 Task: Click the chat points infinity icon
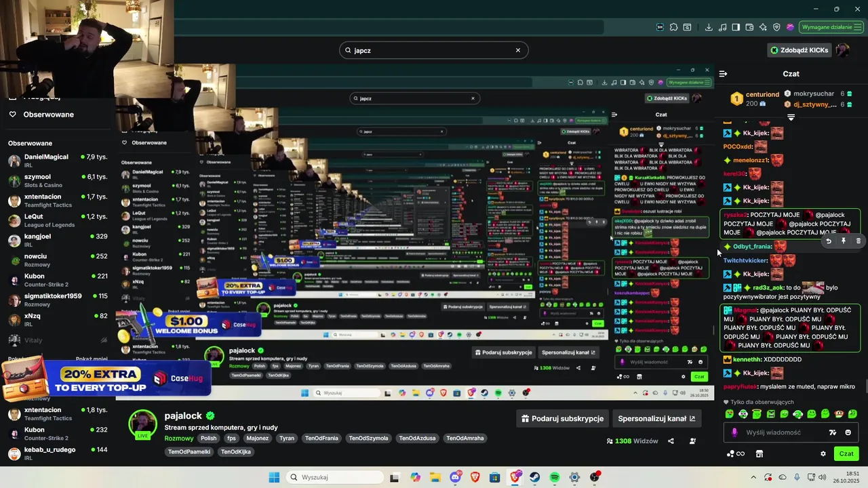click(736, 454)
